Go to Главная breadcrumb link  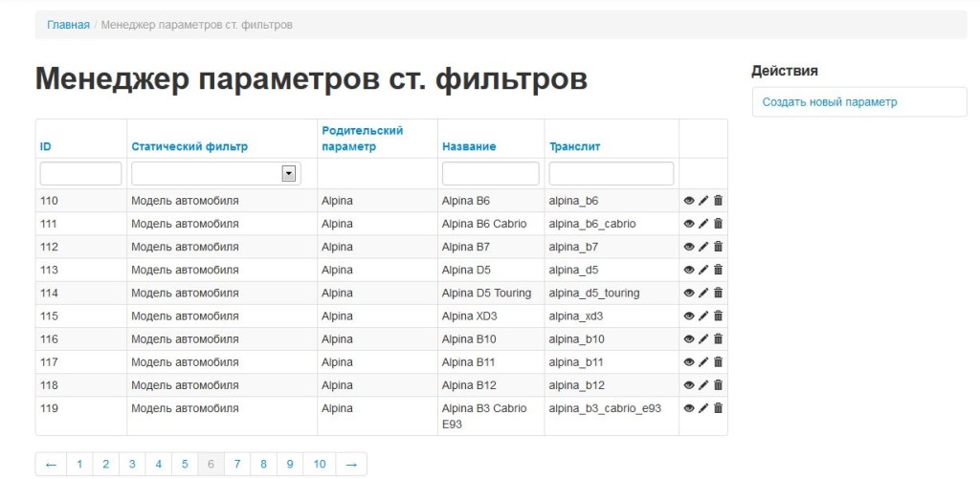[68, 25]
